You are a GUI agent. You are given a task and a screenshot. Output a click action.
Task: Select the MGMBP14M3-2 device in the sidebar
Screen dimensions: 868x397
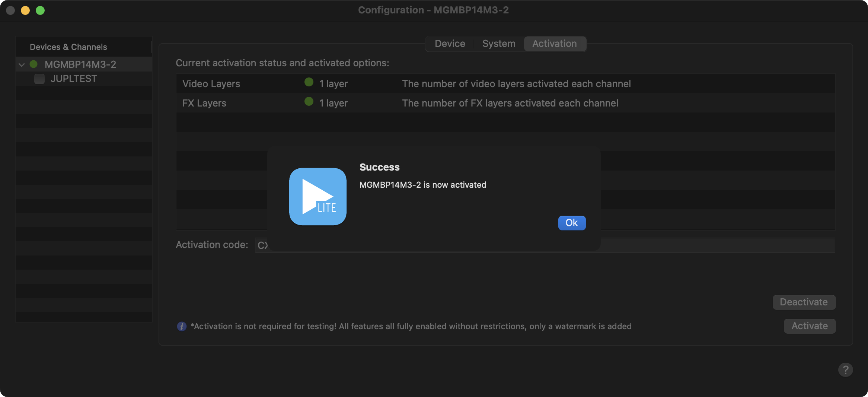click(x=80, y=64)
